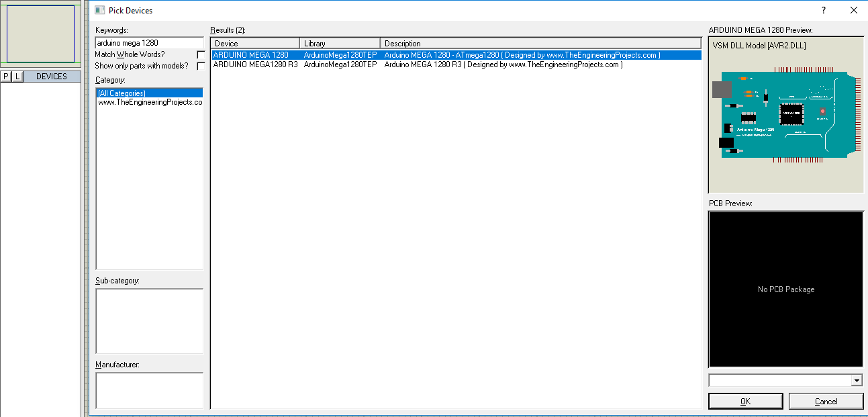Image resolution: width=868 pixels, height=417 pixels.
Task: Click Arduino MEGA 1280 R3 description text
Action: (x=503, y=64)
